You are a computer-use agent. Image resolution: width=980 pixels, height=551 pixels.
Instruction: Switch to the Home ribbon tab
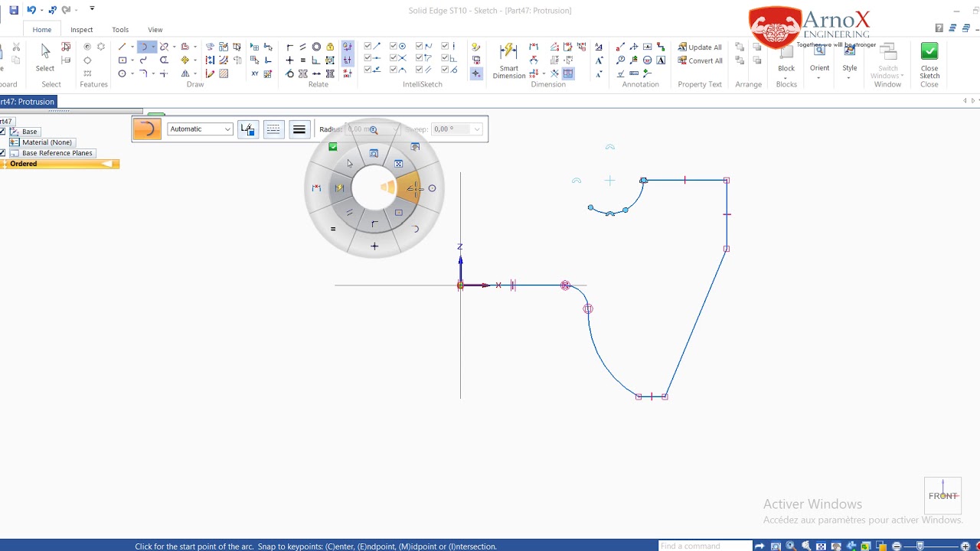tap(42, 30)
